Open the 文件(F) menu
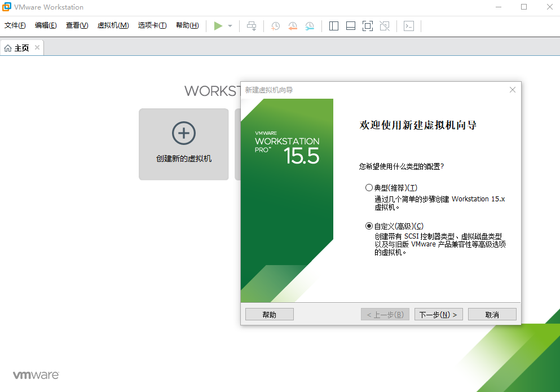Viewport: 560px width, 392px height. (x=15, y=25)
